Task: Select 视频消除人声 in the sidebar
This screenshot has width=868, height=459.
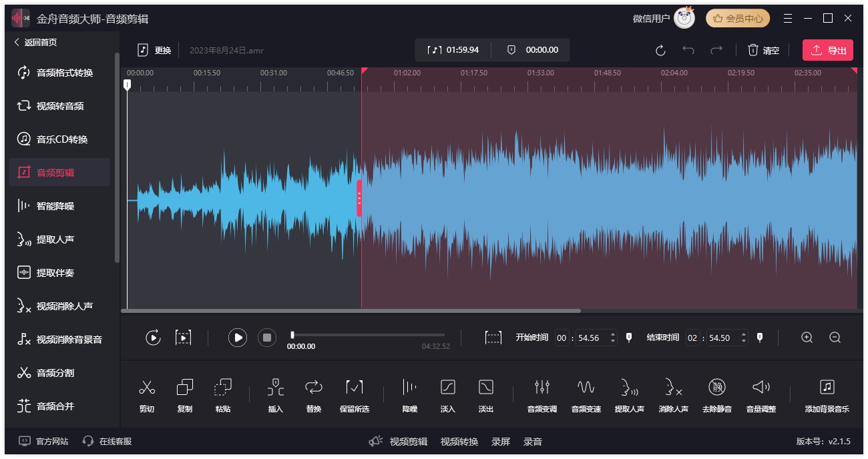Action: [x=59, y=306]
